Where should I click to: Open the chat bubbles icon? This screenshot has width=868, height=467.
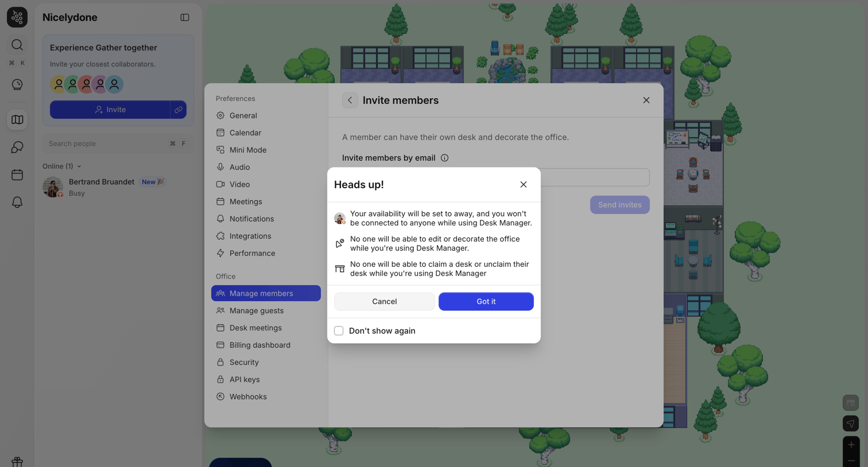click(17, 147)
